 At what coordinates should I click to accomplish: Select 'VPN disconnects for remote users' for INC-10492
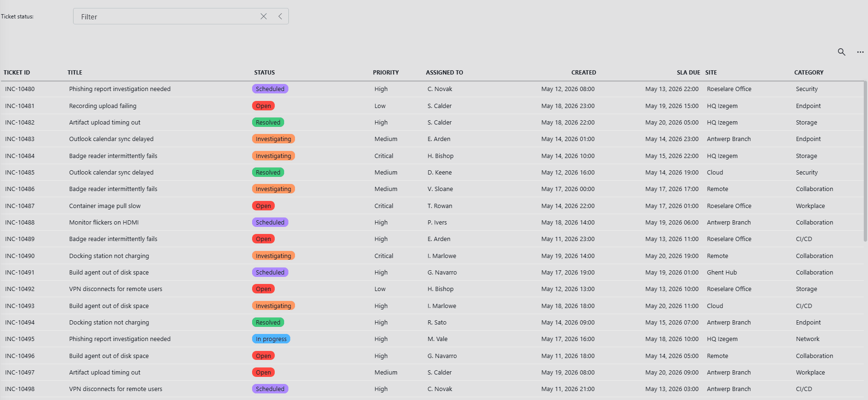pos(115,289)
